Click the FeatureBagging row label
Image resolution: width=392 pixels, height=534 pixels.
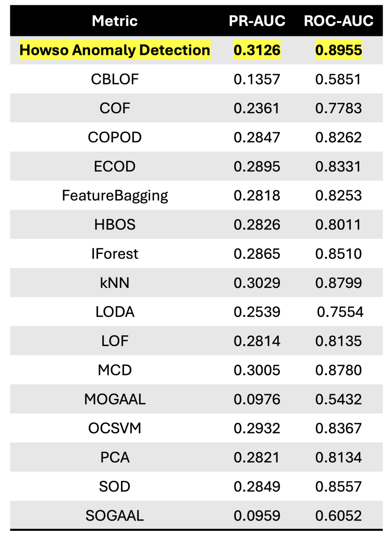pos(115,196)
